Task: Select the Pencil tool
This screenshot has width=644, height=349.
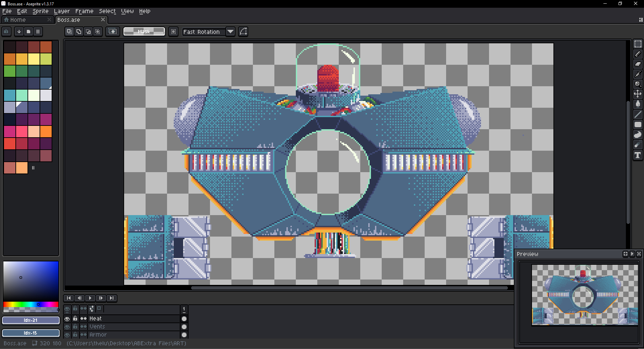Action: [x=638, y=54]
